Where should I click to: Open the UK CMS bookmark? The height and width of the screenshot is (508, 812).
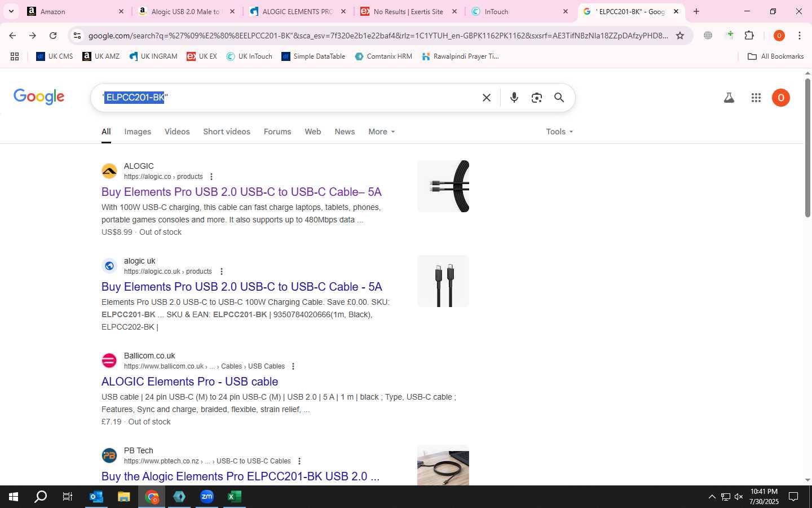(x=55, y=56)
